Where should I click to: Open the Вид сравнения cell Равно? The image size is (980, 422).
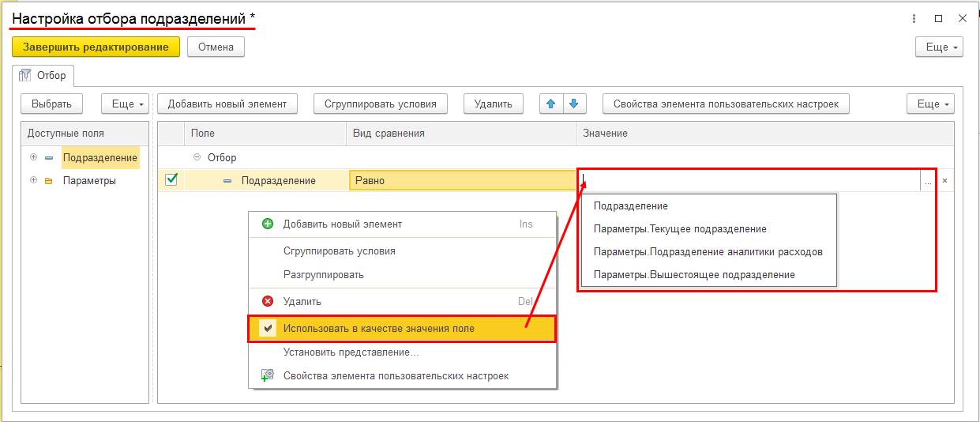coord(463,180)
